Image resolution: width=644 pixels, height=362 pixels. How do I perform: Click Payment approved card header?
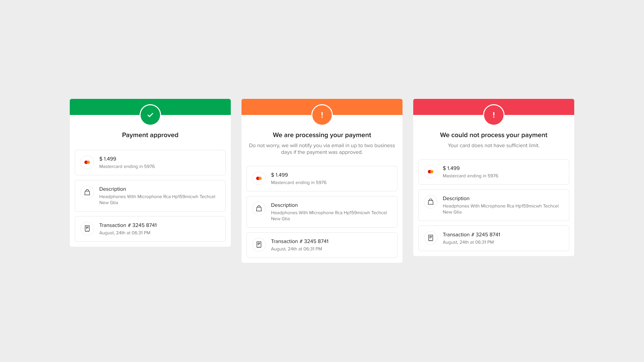click(150, 107)
